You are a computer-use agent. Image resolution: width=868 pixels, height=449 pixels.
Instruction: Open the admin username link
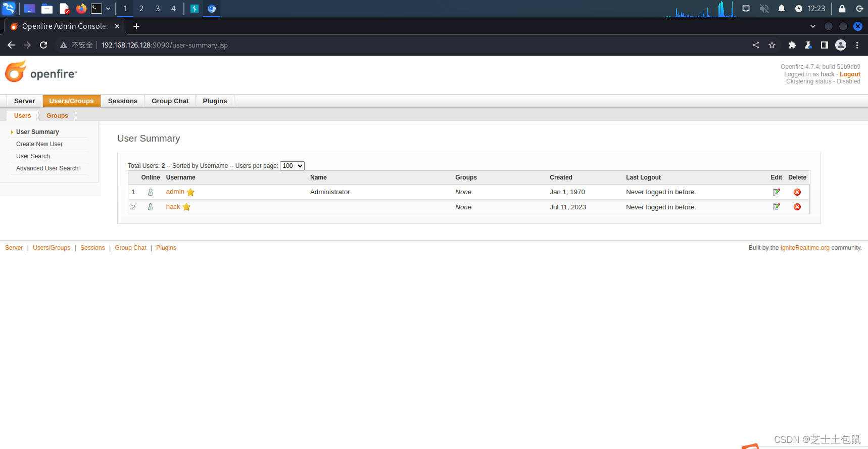pos(175,192)
